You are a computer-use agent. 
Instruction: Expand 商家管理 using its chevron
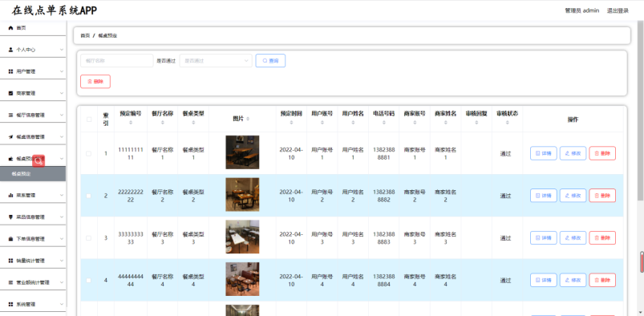[62, 93]
